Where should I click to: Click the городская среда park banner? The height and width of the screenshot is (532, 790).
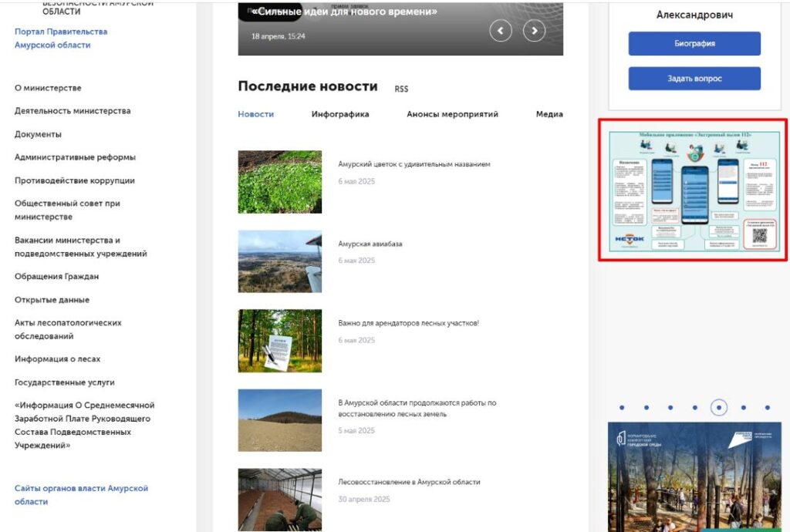coord(694,476)
